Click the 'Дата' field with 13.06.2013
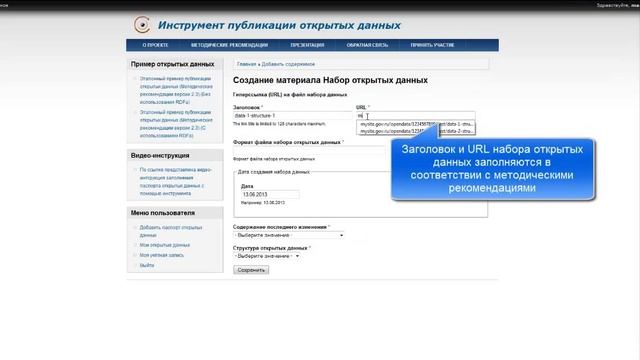Image resolution: width=640 pixels, height=360 pixels. click(270, 194)
